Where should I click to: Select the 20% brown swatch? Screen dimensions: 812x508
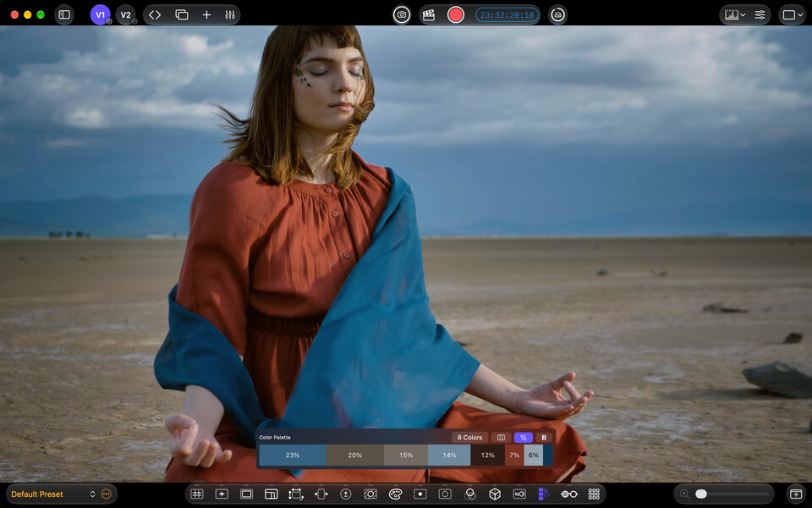(x=354, y=456)
